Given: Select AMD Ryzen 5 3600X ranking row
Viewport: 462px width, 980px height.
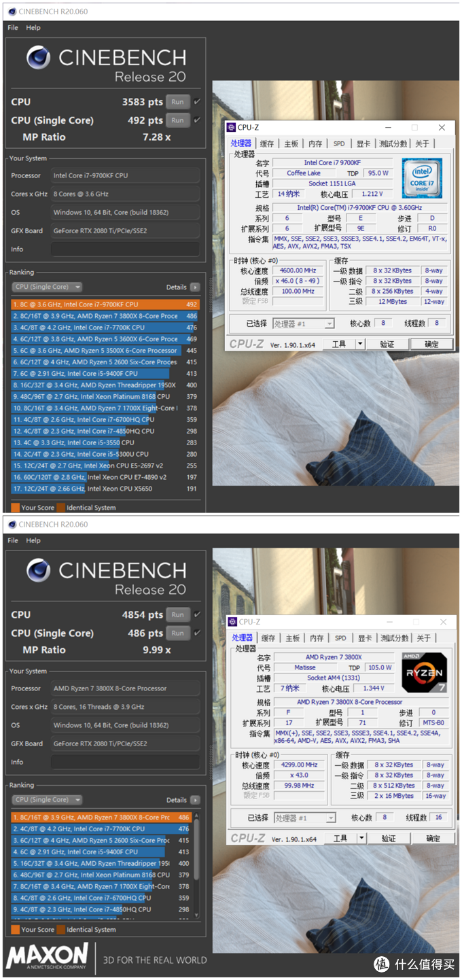Looking at the screenshot, I should 105,339.
